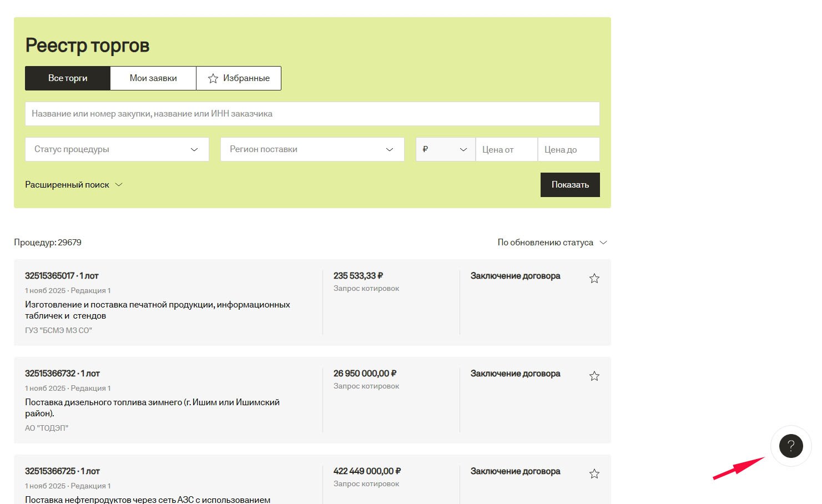The width and height of the screenshot is (822, 504).
Task: Favorite the tender 32515366725 with star
Action: point(594,474)
